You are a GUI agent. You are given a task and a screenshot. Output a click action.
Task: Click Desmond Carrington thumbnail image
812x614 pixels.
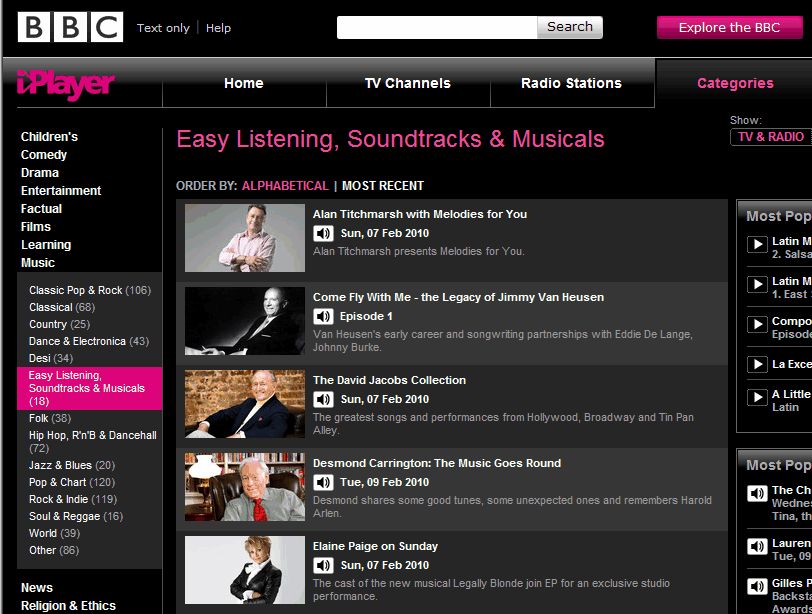pos(245,487)
